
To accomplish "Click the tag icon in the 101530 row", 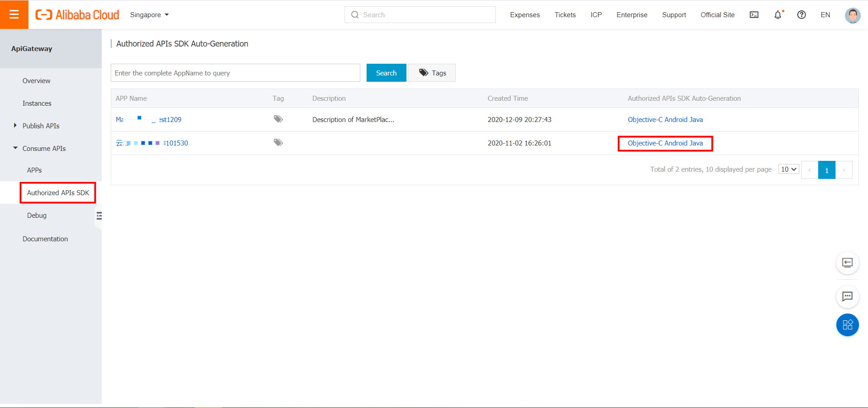I will (278, 143).
